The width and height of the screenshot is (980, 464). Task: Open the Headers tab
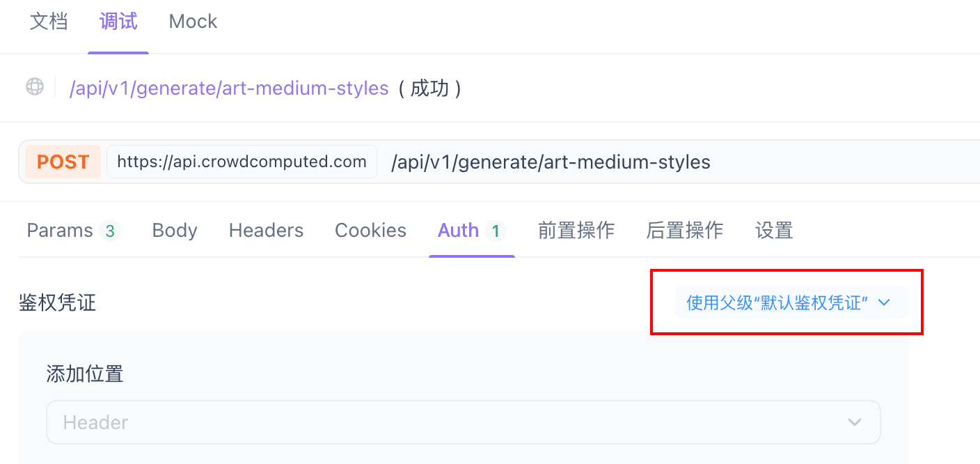(x=266, y=230)
